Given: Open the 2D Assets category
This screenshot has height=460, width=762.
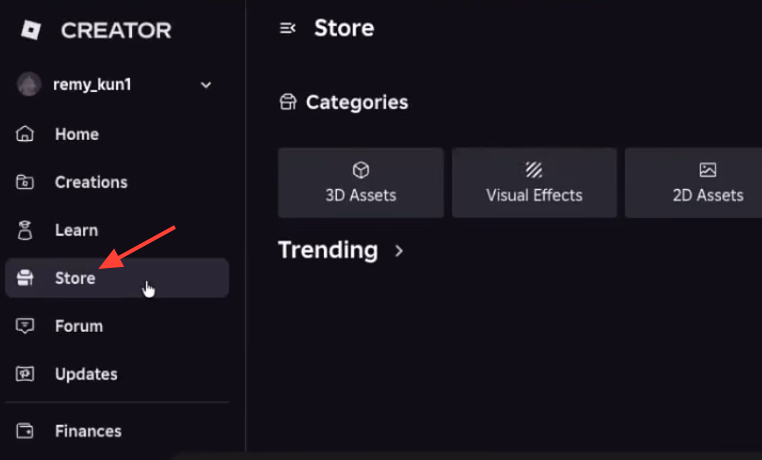Looking at the screenshot, I should pyautogui.click(x=693, y=183).
